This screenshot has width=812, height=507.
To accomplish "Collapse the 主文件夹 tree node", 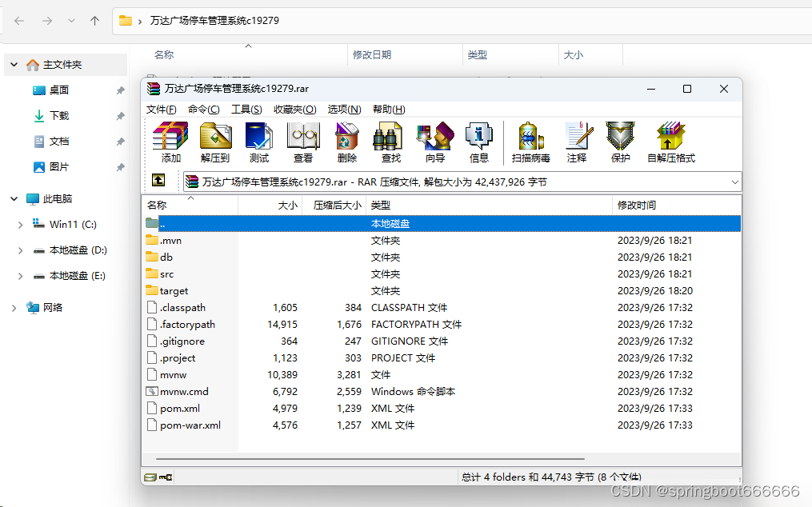I will coord(14,65).
